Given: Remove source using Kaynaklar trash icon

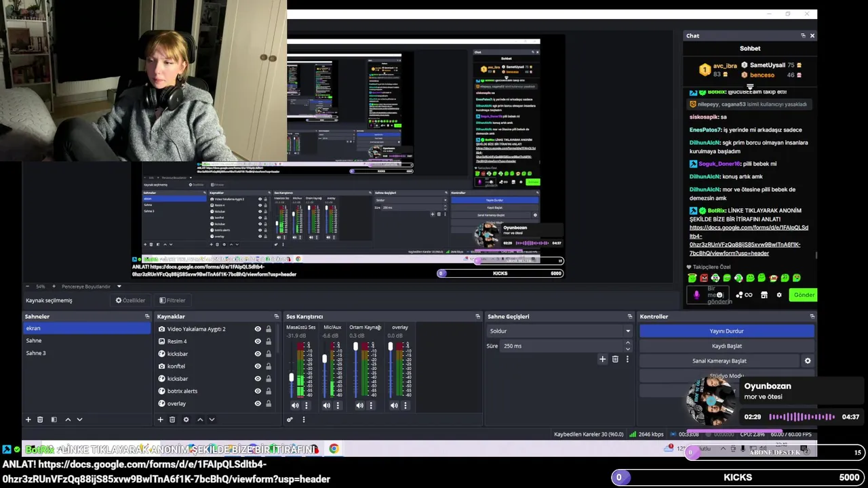Looking at the screenshot, I should point(172,420).
